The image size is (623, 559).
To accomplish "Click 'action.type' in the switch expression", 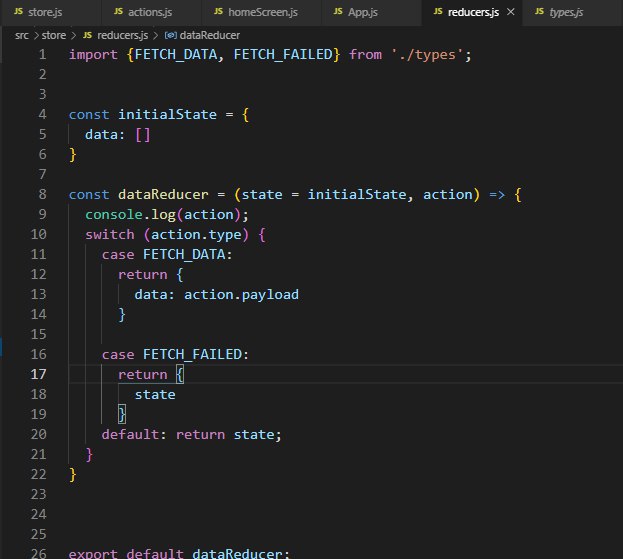I will point(196,235).
